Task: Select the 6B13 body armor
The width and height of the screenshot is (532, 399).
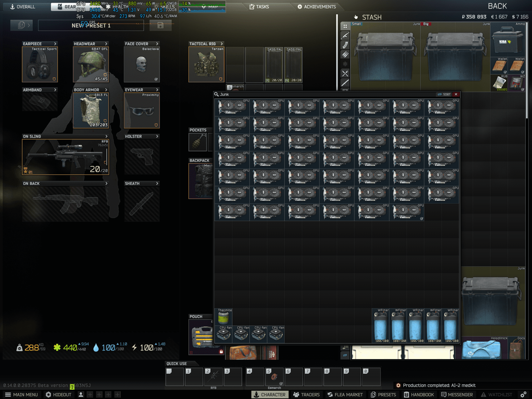Action: tap(91, 110)
